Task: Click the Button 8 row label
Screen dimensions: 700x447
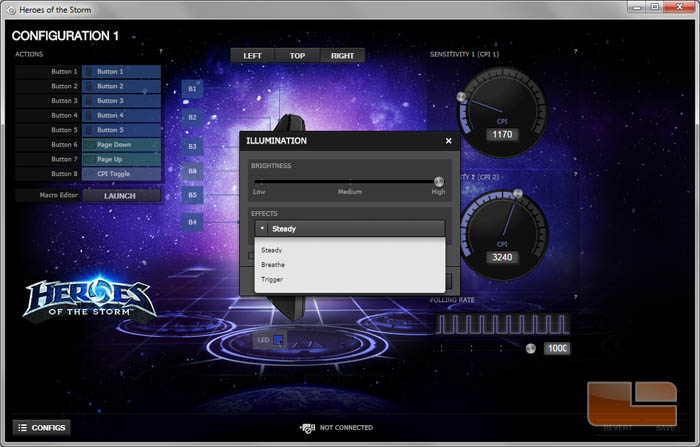Action: pos(64,174)
